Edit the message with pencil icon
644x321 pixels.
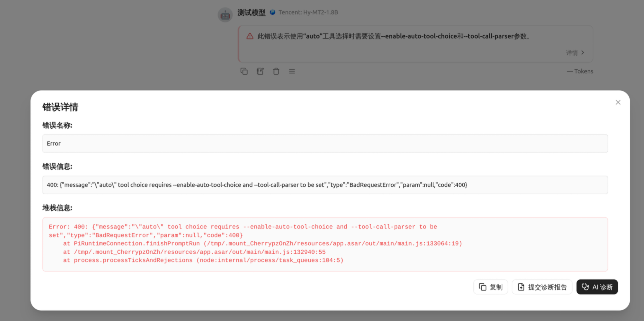pyautogui.click(x=260, y=71)
